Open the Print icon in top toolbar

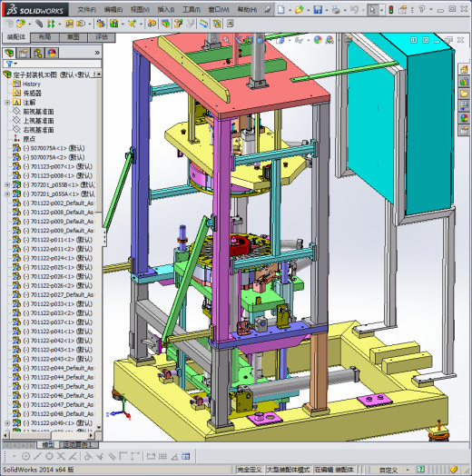[x=336, y=9]
